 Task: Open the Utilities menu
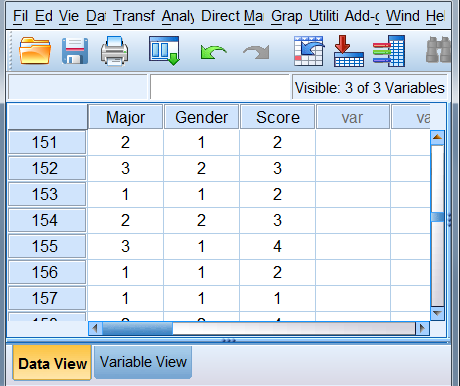coord(323,16)
